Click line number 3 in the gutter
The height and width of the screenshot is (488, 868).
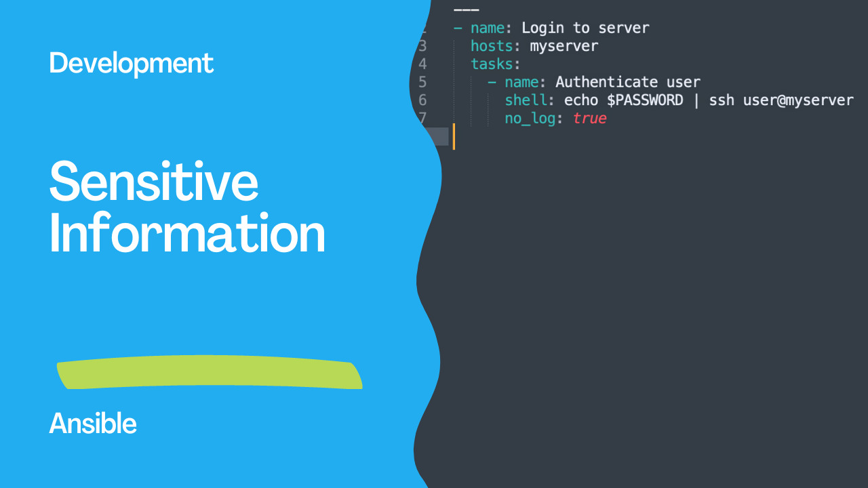click(422, 45)
